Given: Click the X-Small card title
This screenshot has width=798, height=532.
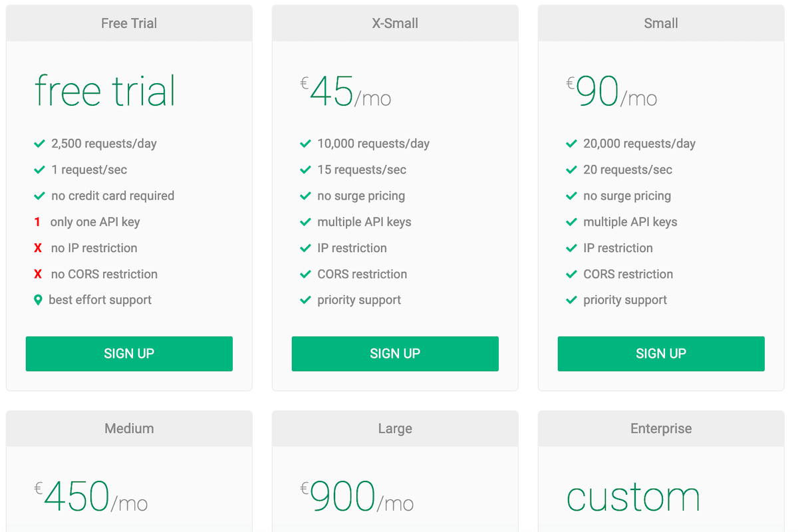Looking at the screenshot, I should coord(395,23).
